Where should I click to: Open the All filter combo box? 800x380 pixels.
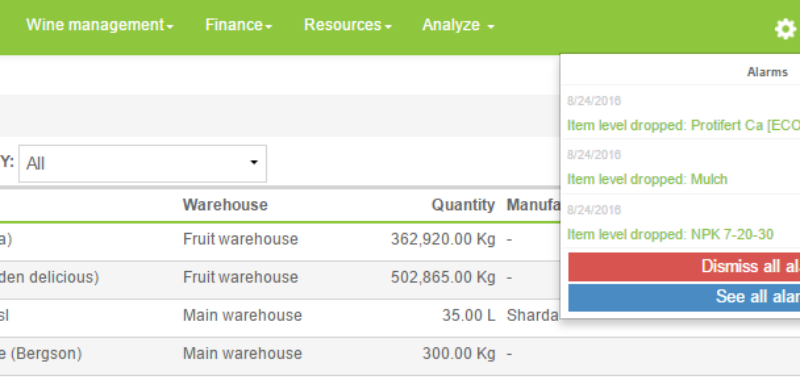143,164
